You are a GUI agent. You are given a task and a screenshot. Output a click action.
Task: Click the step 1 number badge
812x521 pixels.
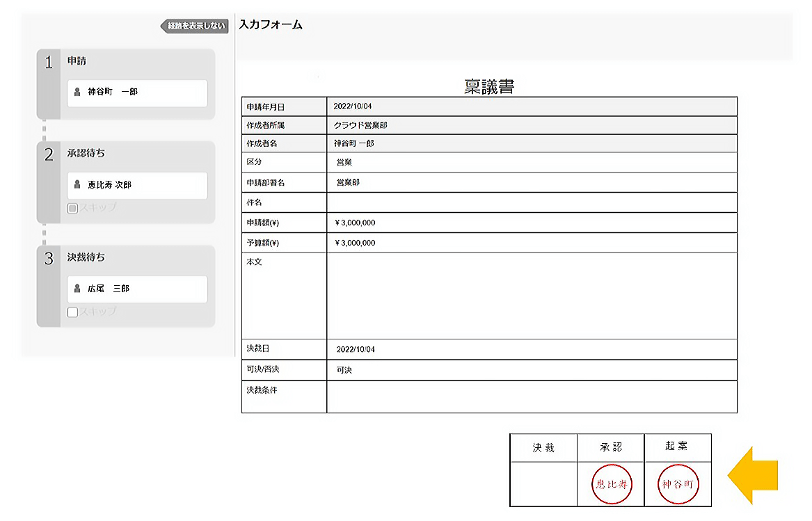click(49, 63)
